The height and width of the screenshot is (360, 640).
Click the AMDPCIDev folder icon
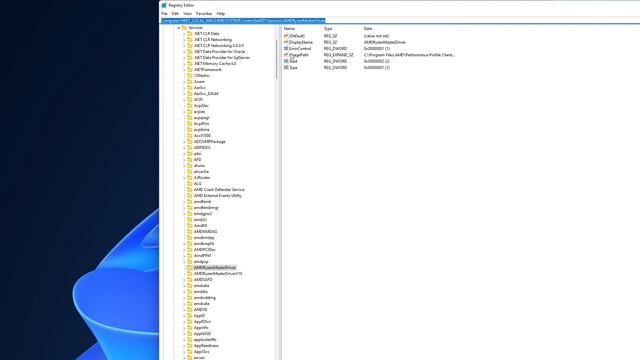click(x=190, y=249)
